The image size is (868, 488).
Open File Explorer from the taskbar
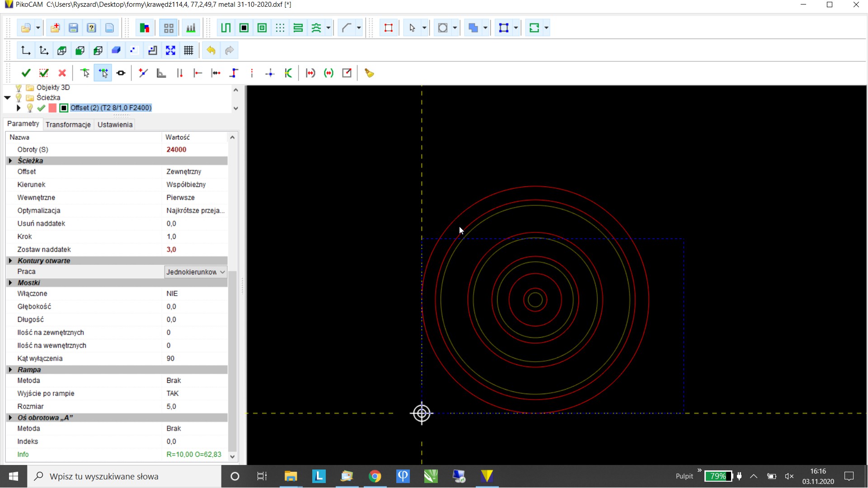coord(291,477)
